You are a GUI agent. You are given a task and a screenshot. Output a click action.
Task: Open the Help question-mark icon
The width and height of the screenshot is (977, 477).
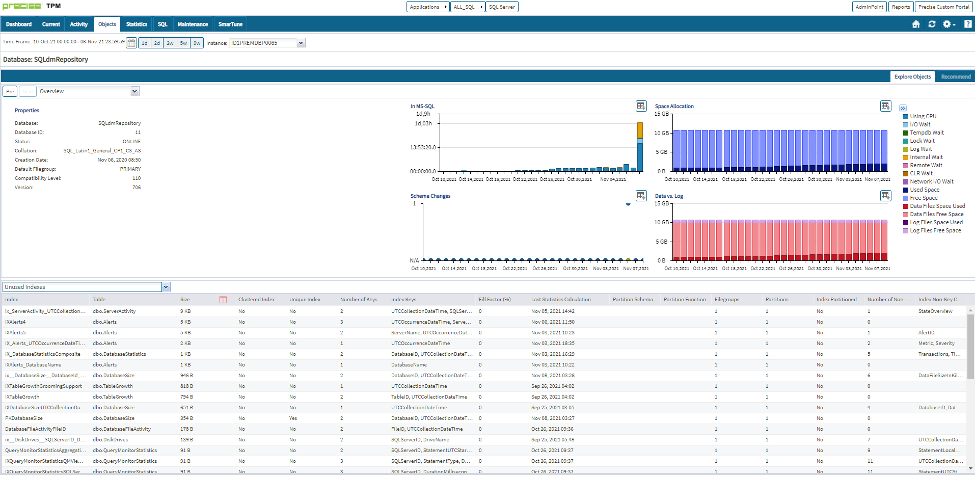[966, 24]
